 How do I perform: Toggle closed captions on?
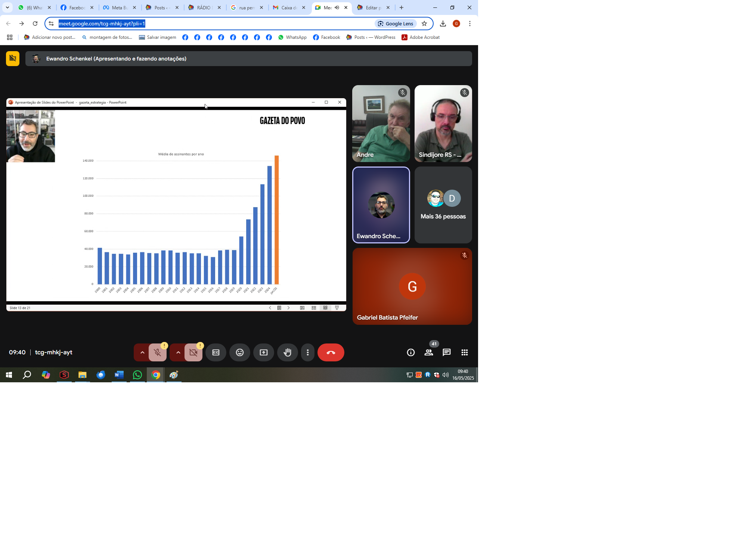(x=216, y=352)
